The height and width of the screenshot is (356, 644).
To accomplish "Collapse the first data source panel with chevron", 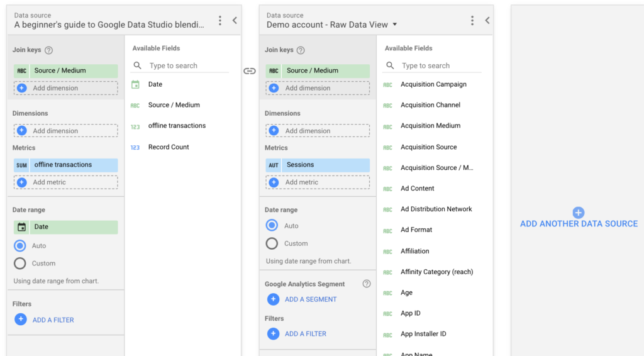I will [x=235, y=21].
